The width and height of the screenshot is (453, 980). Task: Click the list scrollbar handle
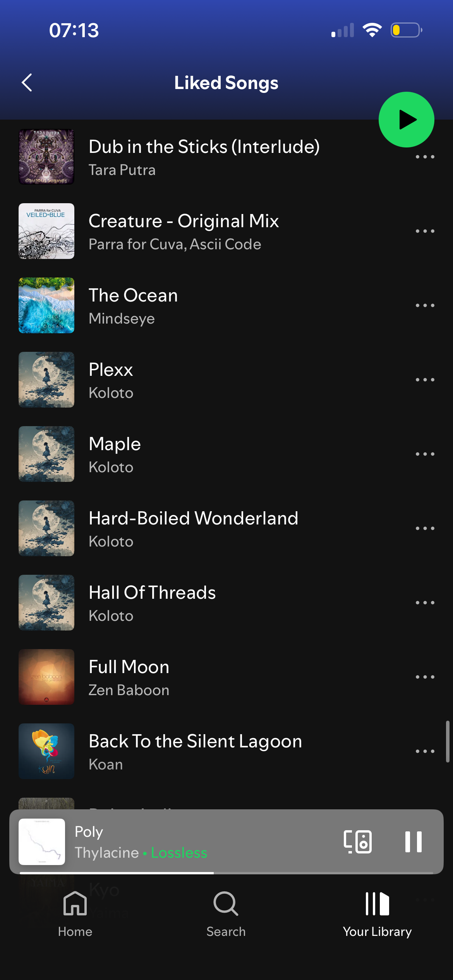pos(448,741)
